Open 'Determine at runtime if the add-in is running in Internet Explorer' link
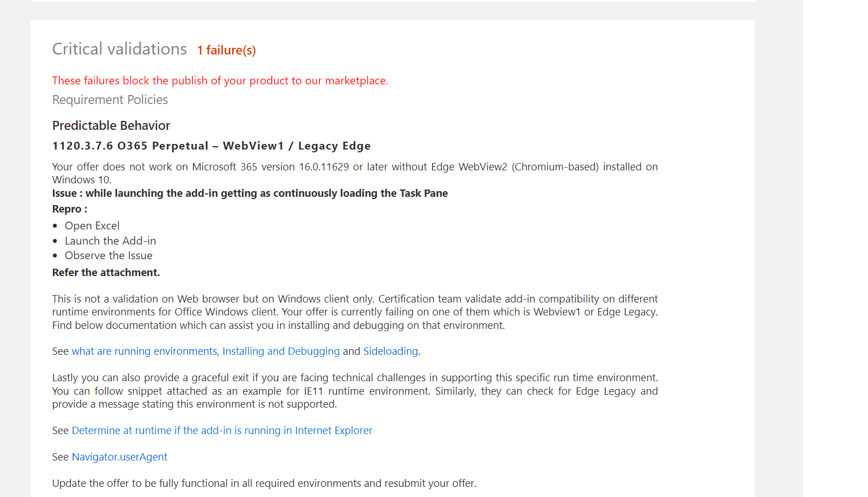 coord(222,431)
